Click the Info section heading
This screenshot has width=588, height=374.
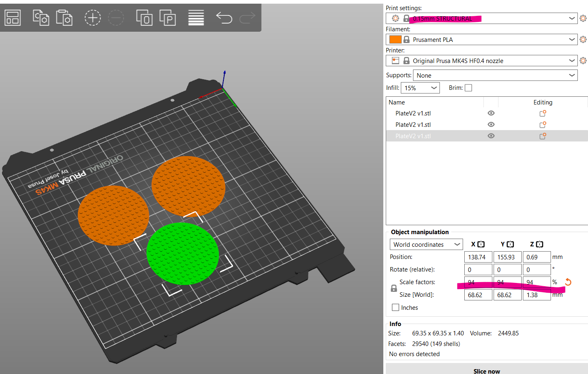pos(395,324)
